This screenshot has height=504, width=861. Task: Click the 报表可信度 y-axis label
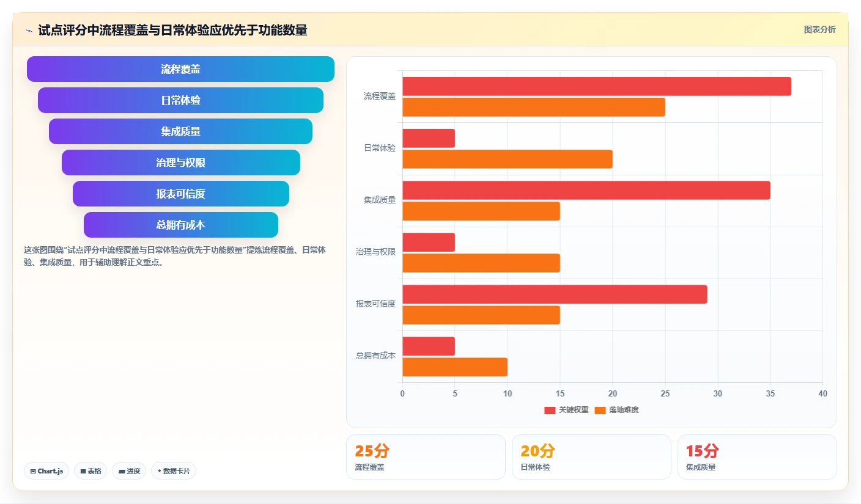(376, 304)
